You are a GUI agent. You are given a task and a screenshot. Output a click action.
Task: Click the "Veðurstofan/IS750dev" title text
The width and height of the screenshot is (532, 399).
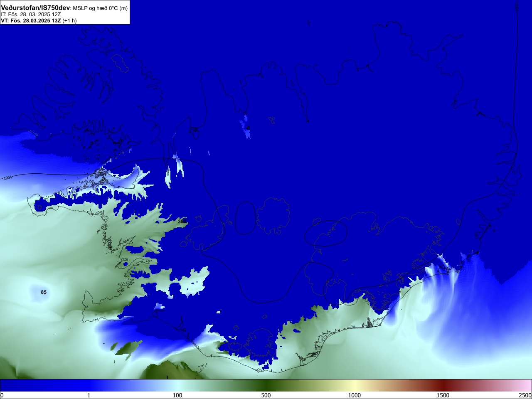35,8
